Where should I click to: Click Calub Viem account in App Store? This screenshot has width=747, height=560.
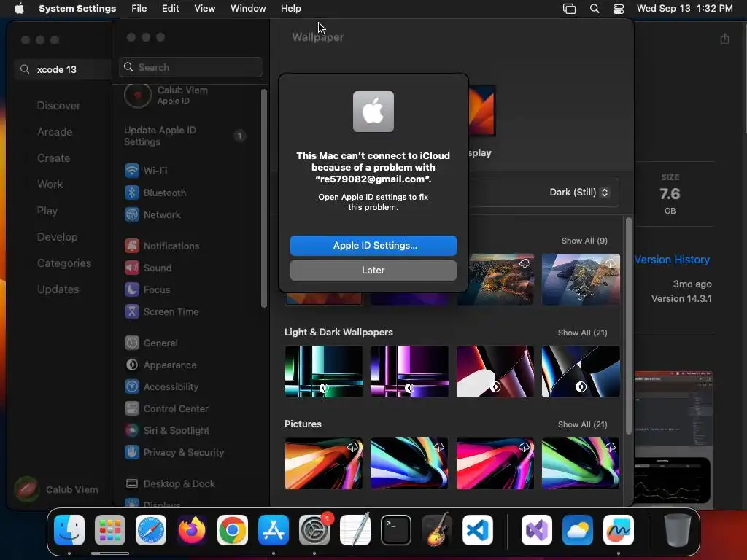(56, 489)
